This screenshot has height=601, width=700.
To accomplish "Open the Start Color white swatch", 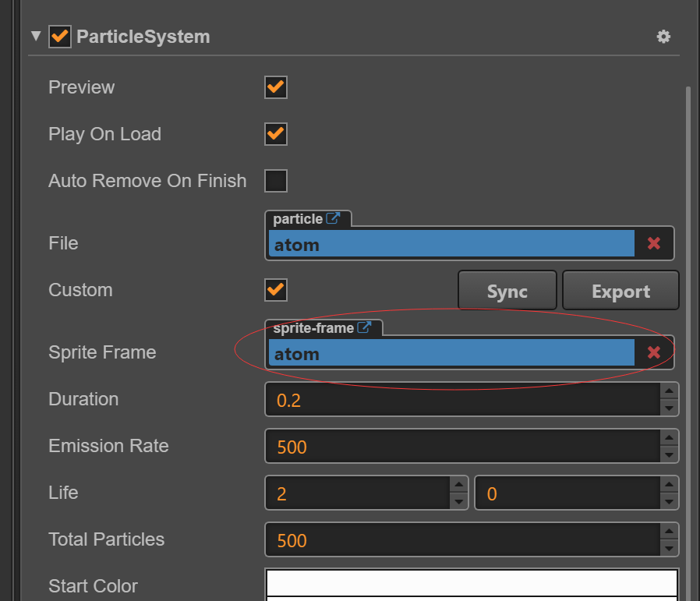I will click(472, 584).
